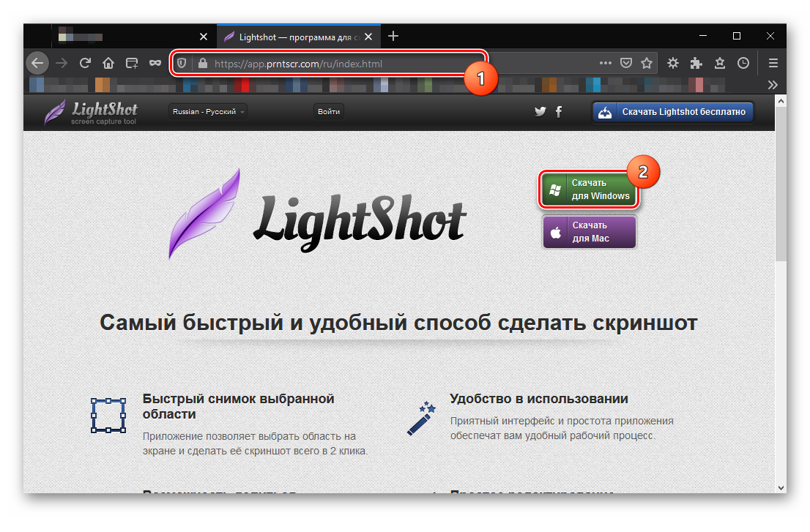Download Lightshot for Windows

pyautogui.click(x=589, y=190)
